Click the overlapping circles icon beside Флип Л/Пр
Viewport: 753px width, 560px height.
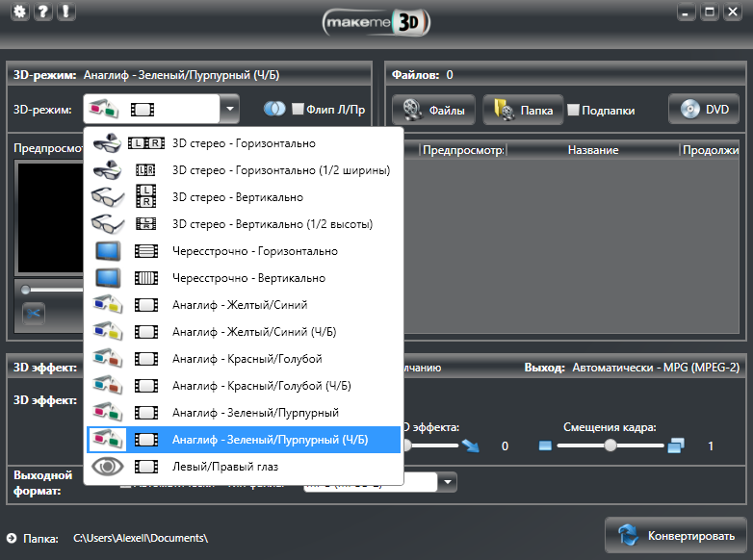pyautogui.click(x=274, y=109)
